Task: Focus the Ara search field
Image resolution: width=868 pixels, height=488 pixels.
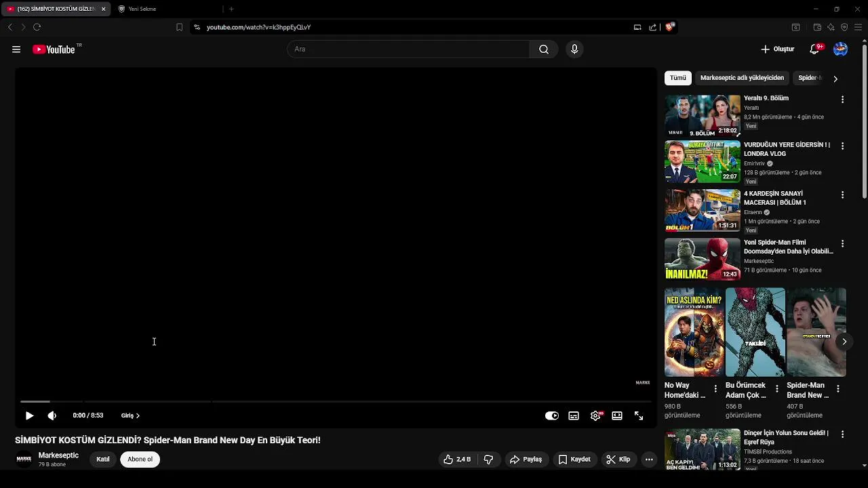Action: (408, 49)
